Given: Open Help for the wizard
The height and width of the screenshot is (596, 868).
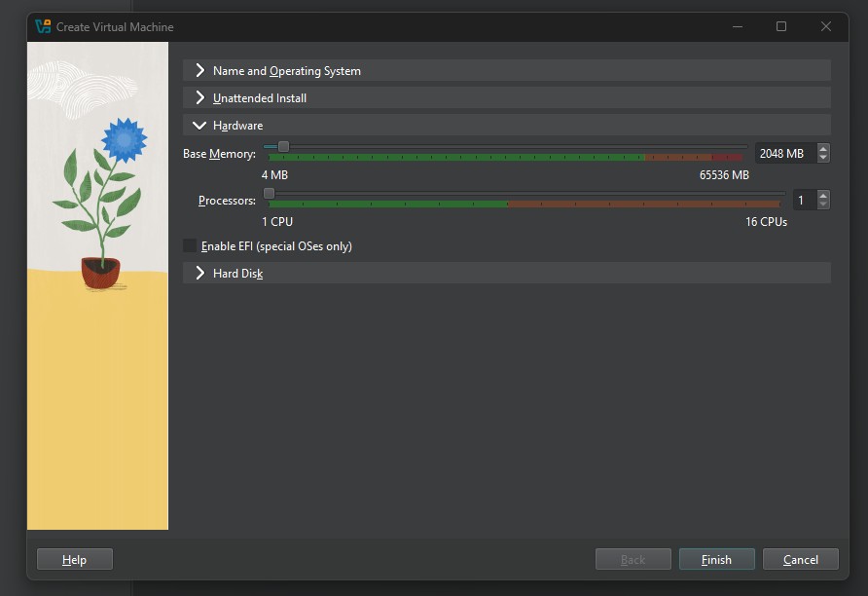Looking at the screenshot, I should click(75, 560).
